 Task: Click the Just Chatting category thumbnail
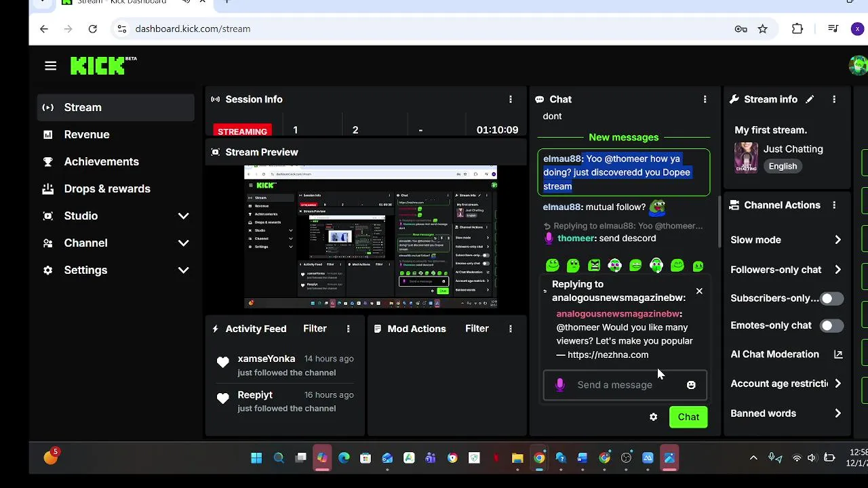[x=746, y=157]
